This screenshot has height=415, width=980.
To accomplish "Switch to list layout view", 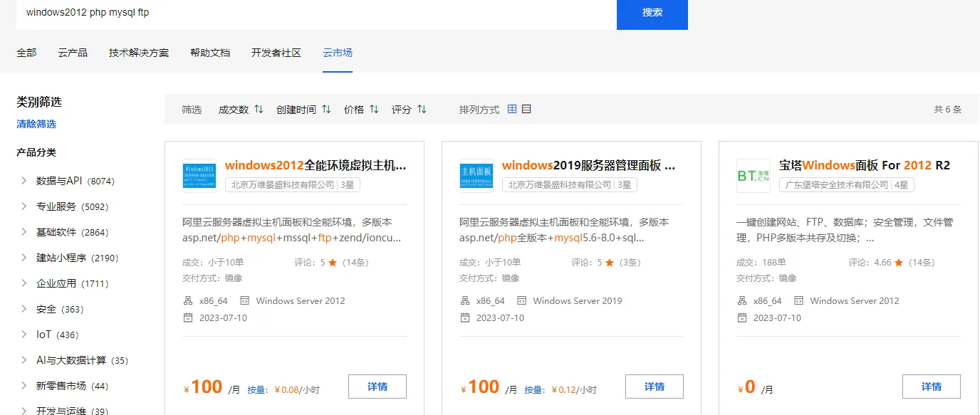I will coord(526,108).
